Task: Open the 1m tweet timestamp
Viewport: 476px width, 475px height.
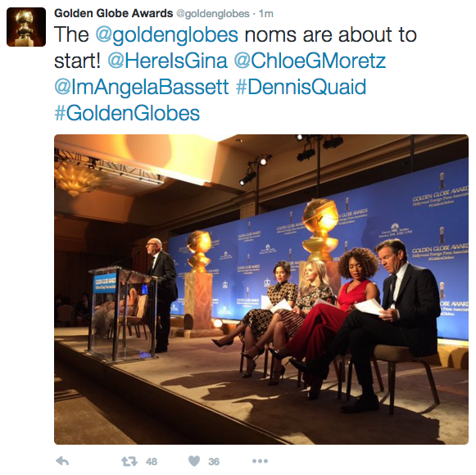Action: tap(266, 14)
